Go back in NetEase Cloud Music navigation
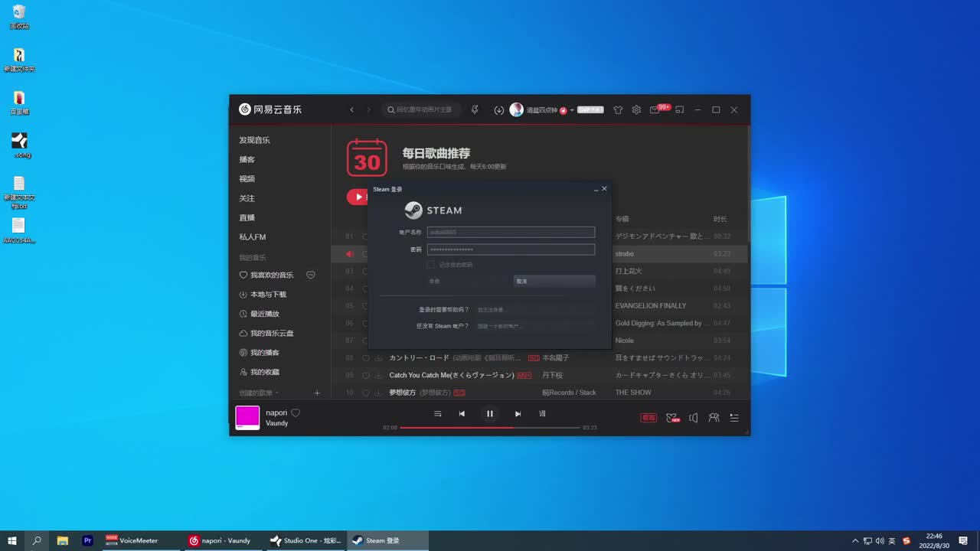 pos(352,110)
